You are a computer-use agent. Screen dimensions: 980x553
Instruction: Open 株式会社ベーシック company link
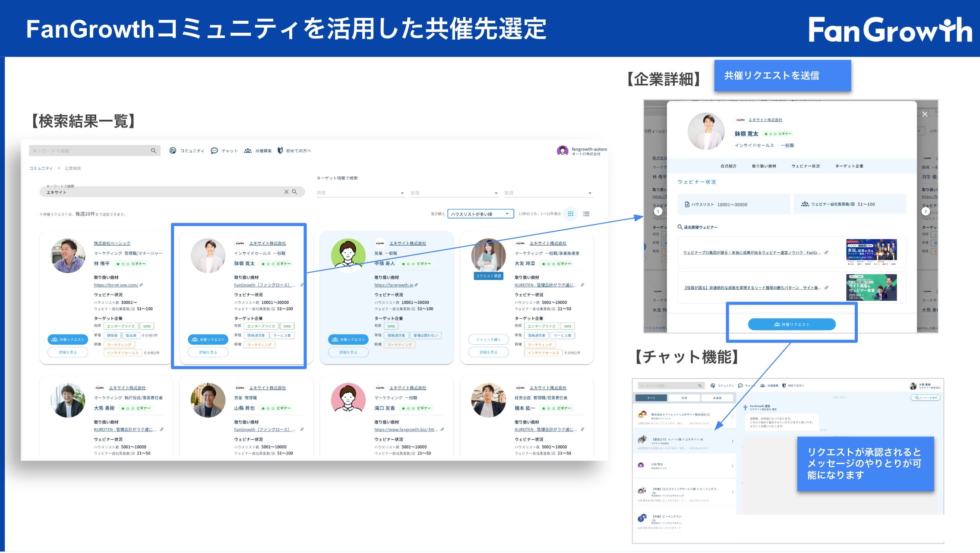coord(112,243)
